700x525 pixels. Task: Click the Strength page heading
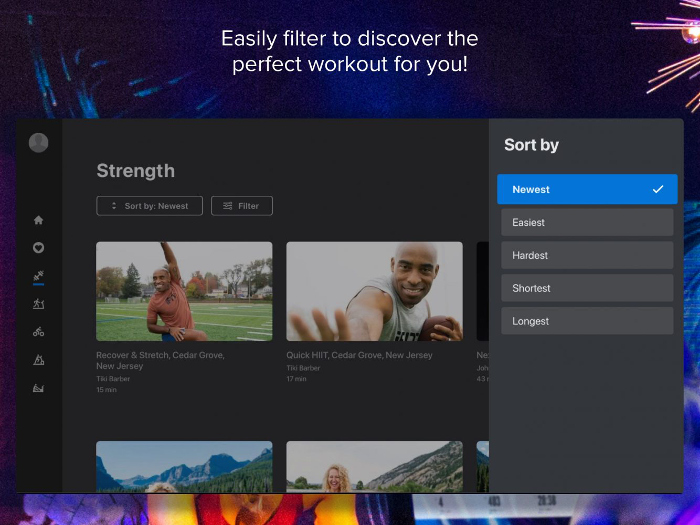pos(136,171)
